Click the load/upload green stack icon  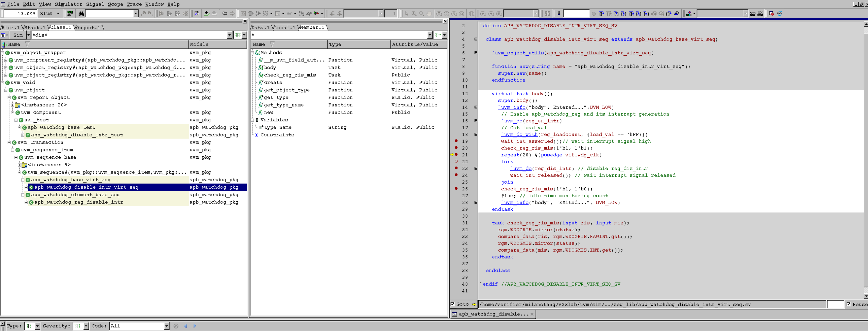(206, 14)
